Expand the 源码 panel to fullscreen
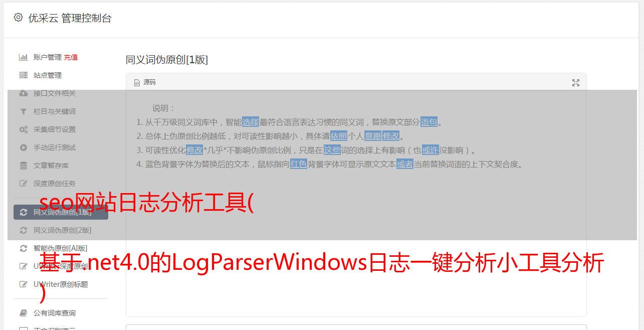644x330 pixels. pos(576,83)
